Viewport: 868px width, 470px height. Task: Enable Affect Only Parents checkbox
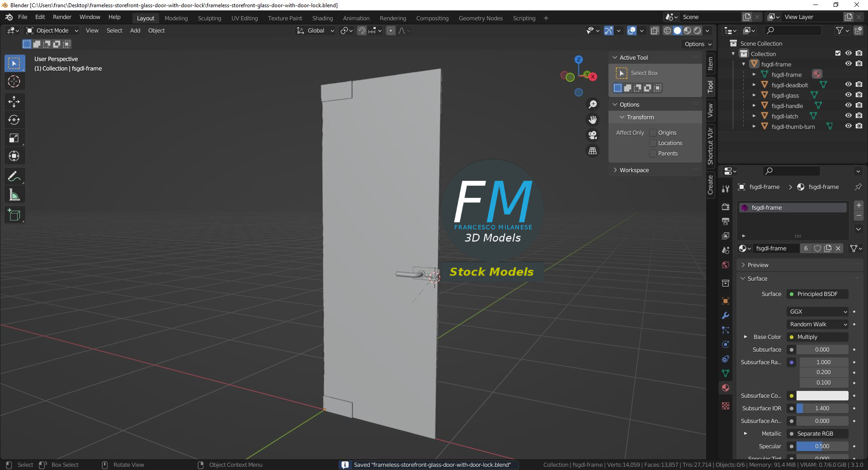[653, 153]
